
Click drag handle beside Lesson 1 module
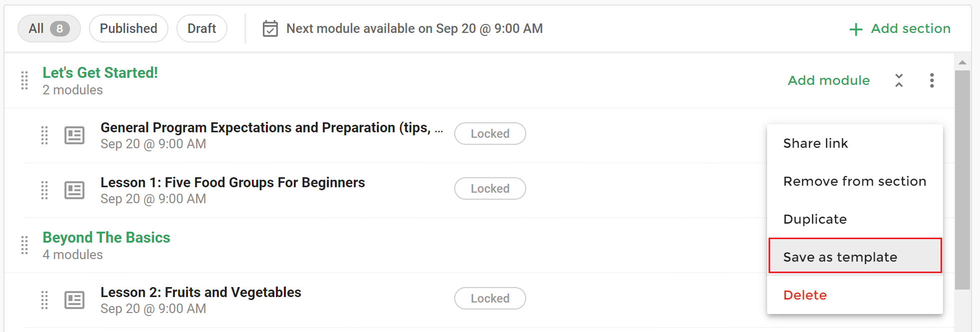[x=44, y=190]
